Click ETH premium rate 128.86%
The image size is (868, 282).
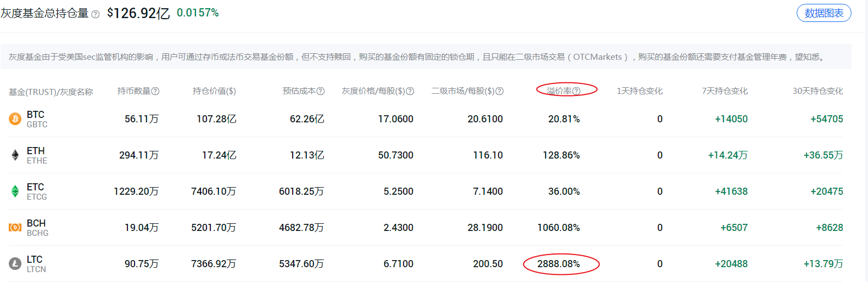(x=561, y=155)
